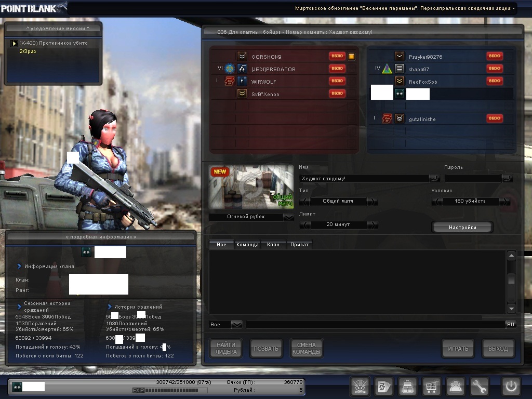Open the shop cart icon
This screenshot has height=399, width=532.
tap(431, 387)
